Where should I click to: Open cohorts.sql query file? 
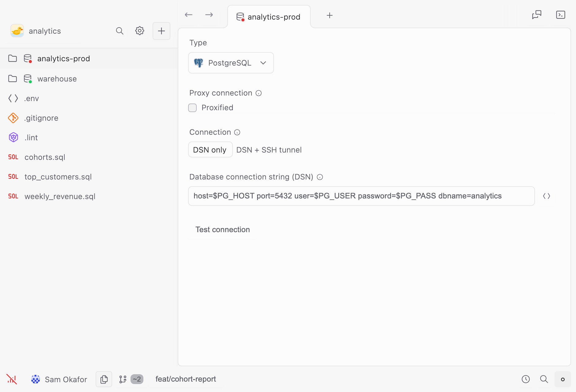89,157
